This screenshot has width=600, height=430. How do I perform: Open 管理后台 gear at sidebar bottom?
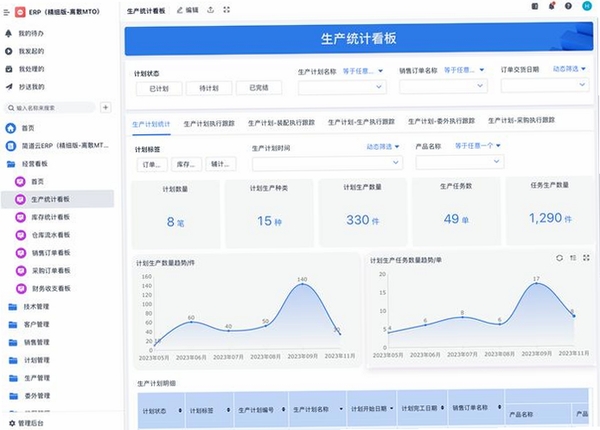(x=26, y=423)
